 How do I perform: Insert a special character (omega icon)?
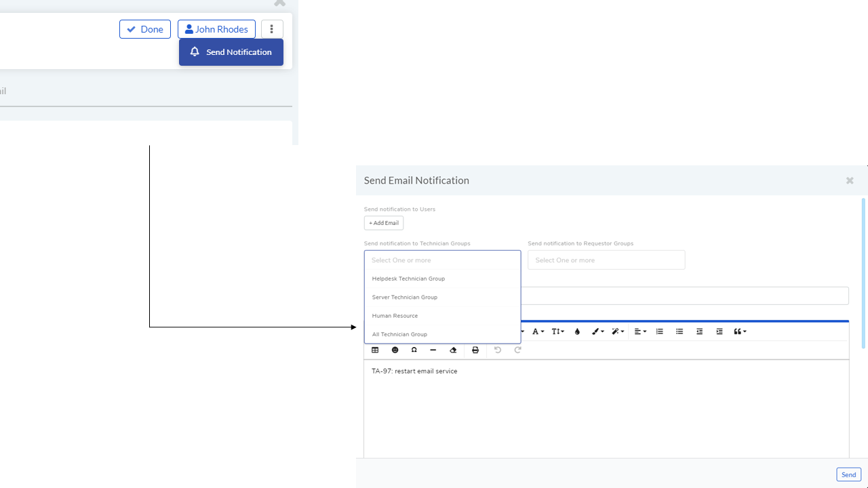[x=414, y=350]
